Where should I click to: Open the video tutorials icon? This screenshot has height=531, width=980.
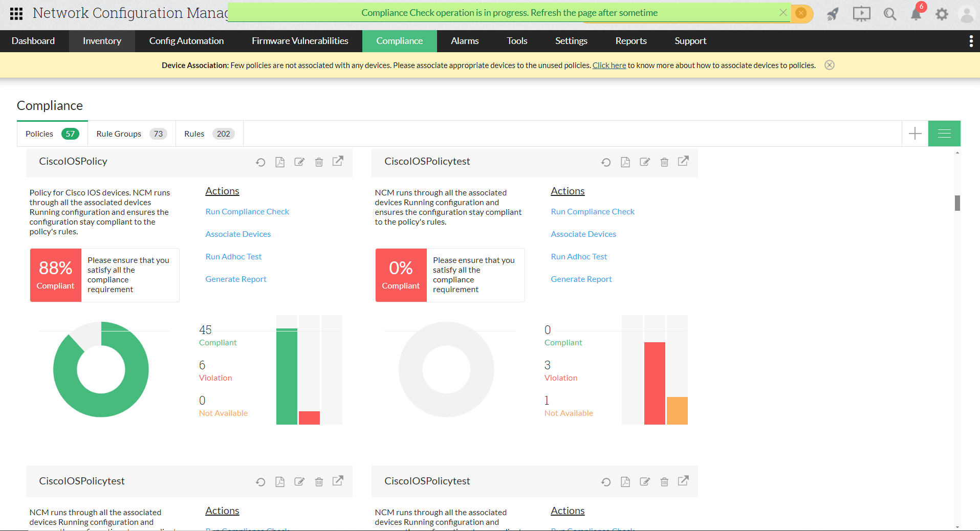click(x=861, y=14)
